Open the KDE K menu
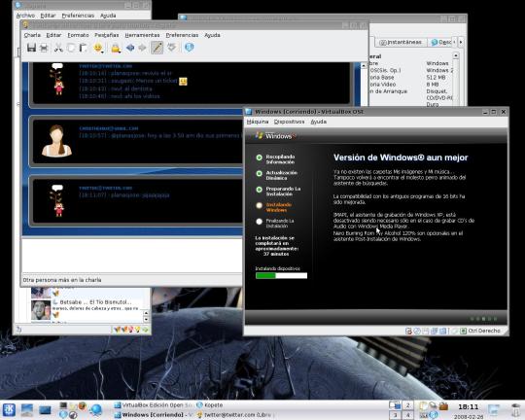Image resolution: width=525 pixels, height=420 pixels. 9,409
